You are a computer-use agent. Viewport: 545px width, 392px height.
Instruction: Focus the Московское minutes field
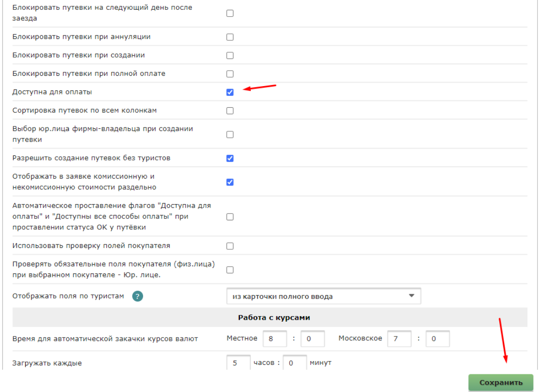pos(438,338)
